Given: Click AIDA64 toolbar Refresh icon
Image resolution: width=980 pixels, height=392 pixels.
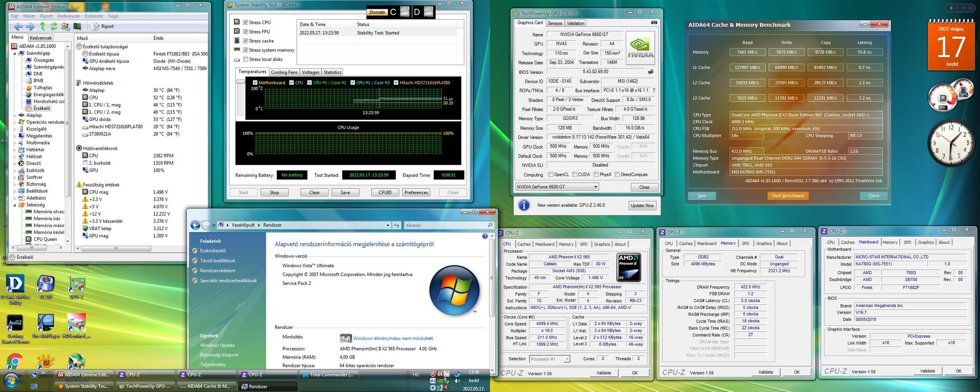Looking at the screenshot, I should tap(53, 26).
